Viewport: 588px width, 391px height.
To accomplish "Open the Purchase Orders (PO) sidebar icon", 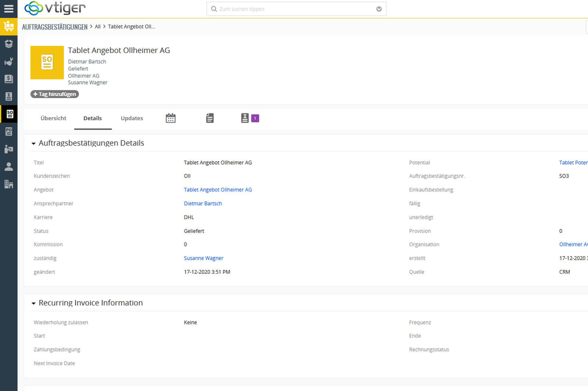I will (8, 132).
